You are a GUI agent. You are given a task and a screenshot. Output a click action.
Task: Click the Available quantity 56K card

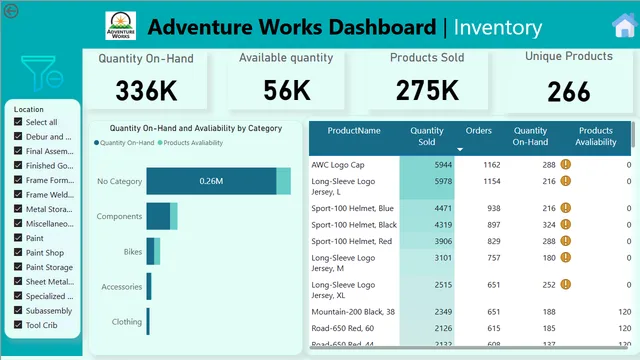coord(286,80)
